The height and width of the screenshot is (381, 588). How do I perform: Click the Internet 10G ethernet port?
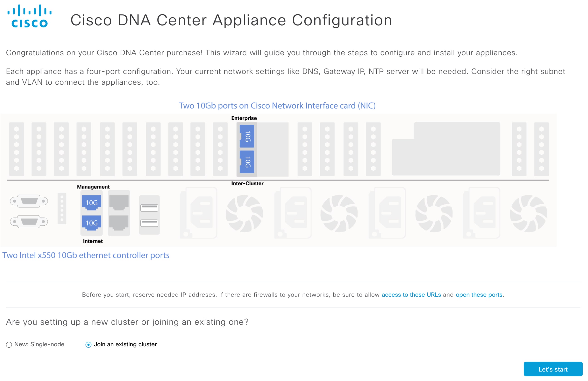tap(92, 223)
